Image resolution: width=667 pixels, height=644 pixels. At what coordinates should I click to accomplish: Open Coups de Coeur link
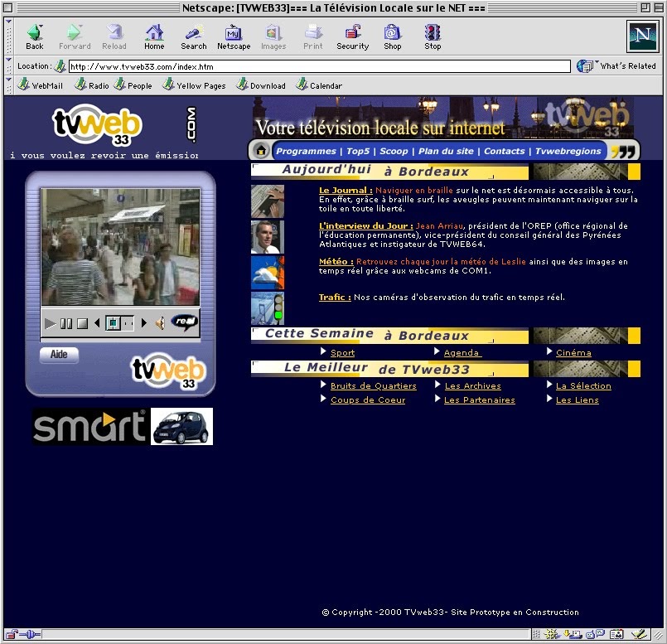coord(368,400)
